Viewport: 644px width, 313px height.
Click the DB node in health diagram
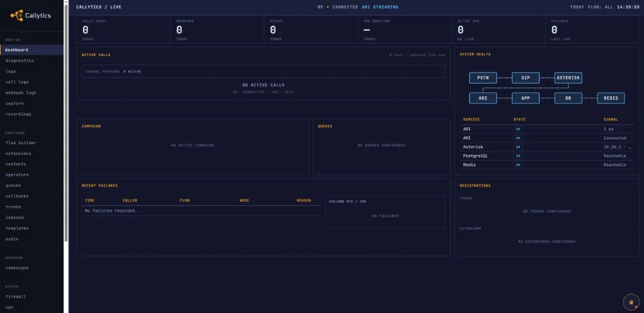pos(569,98)
